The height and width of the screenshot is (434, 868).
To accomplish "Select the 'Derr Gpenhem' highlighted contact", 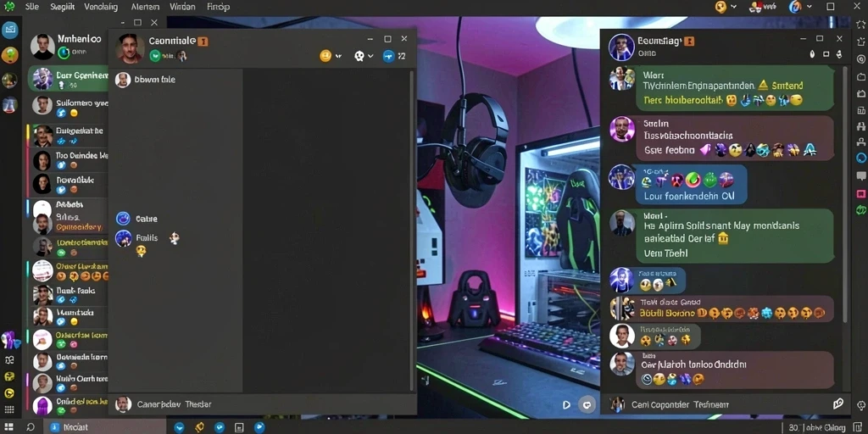I will coord(68,79).
